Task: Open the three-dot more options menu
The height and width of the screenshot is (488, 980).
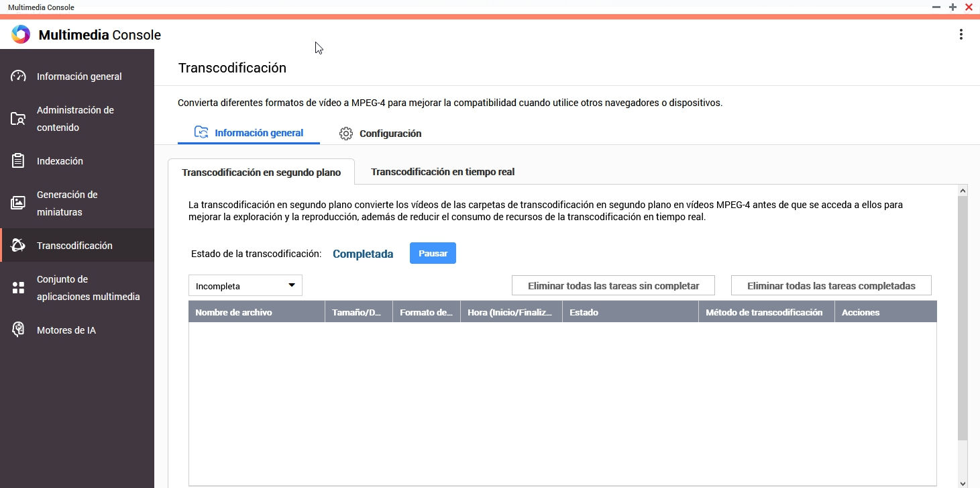Action: coord(961,35)
